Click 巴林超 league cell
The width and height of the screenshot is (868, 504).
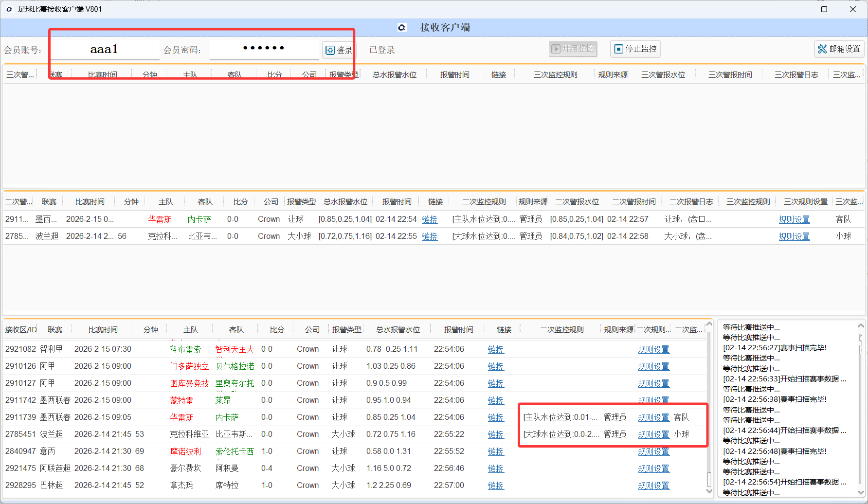(51, 486)
